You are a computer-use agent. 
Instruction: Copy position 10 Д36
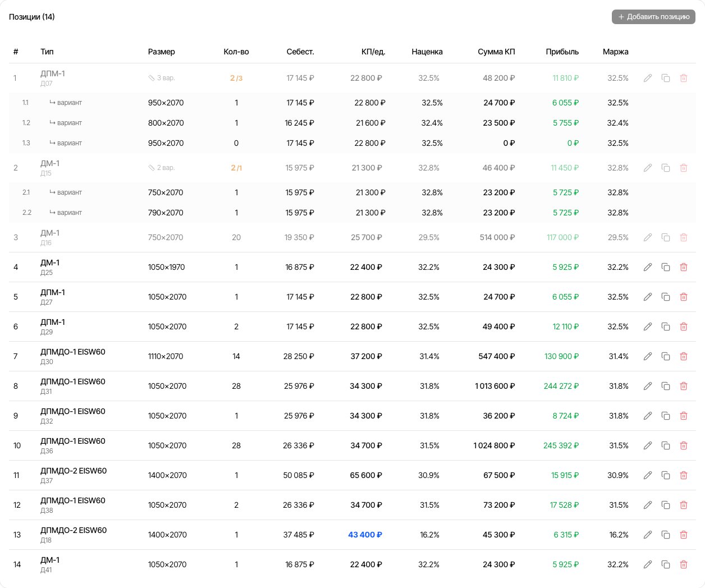coord(666,445)
